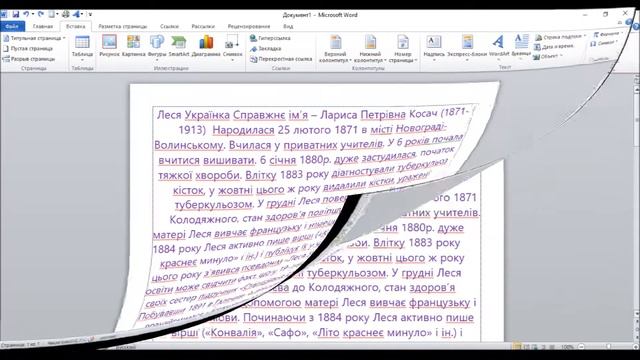Open Word help via question mark icon
This screenshot has width=640, height=360.
pos(636,26)
